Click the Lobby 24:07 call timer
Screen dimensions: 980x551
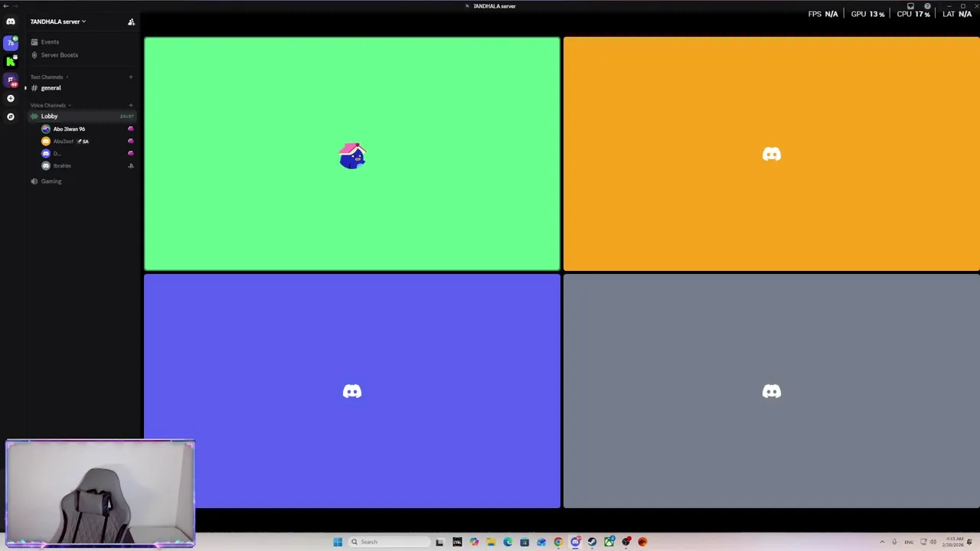pyautogui.click(x=127, y=116)
